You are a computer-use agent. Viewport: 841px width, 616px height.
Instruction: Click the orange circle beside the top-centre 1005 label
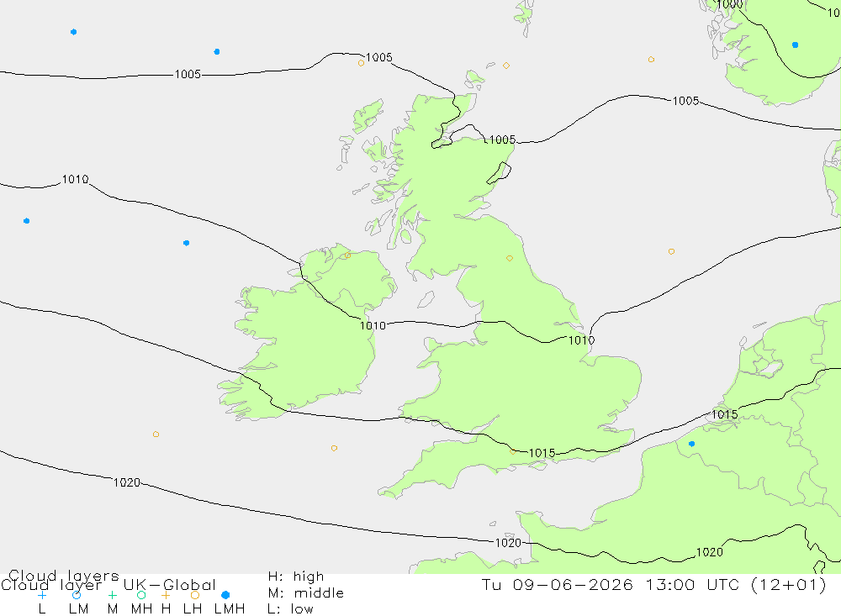click(x=361, y=63)
